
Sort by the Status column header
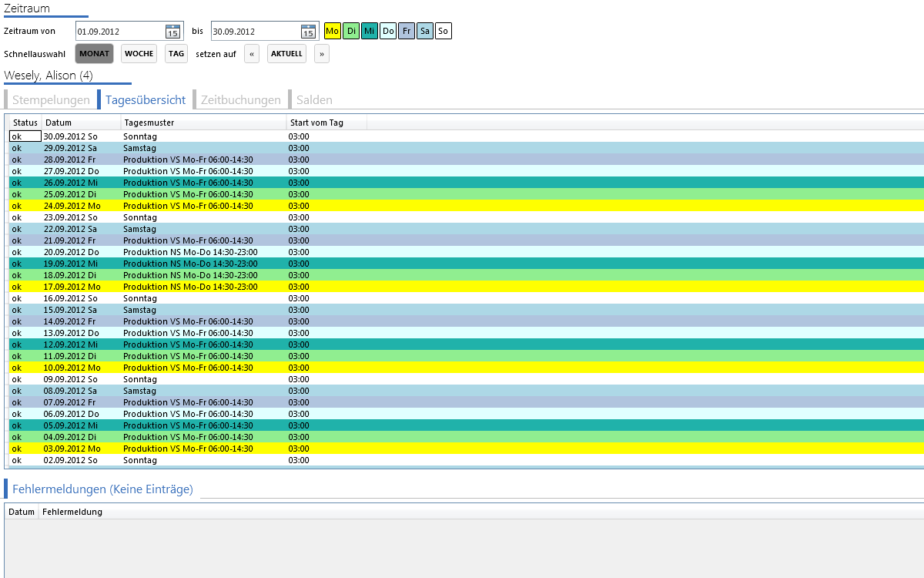pyautogui.click(x=25, y=123)
